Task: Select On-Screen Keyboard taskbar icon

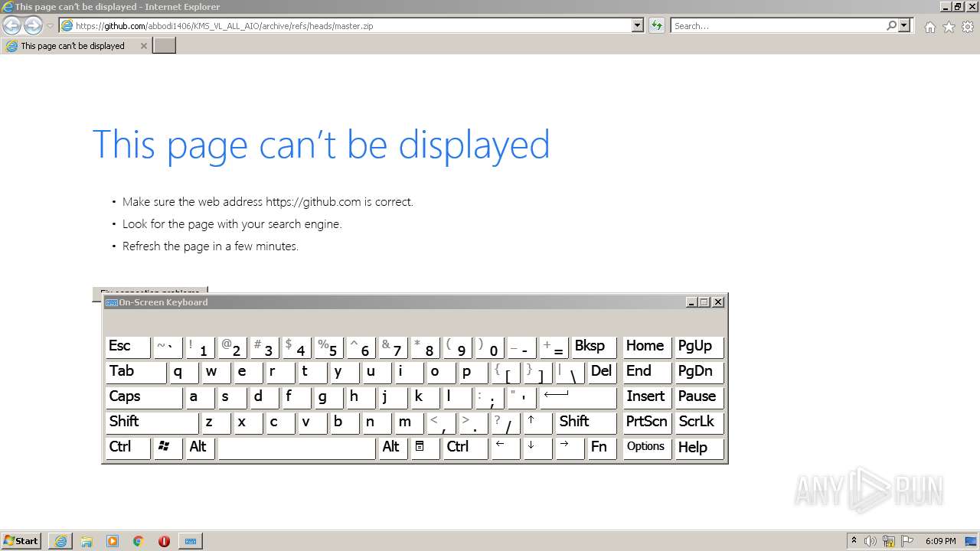Action: [x=191, y=541]
